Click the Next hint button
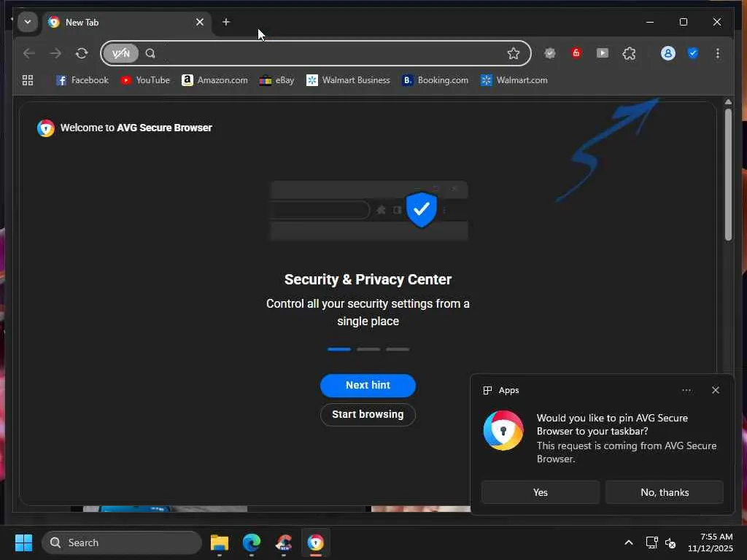 click(x=368, y=385)
